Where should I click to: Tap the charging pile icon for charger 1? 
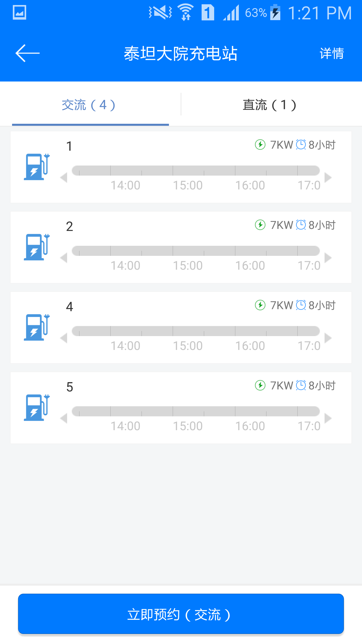click(x=37, y=167)
